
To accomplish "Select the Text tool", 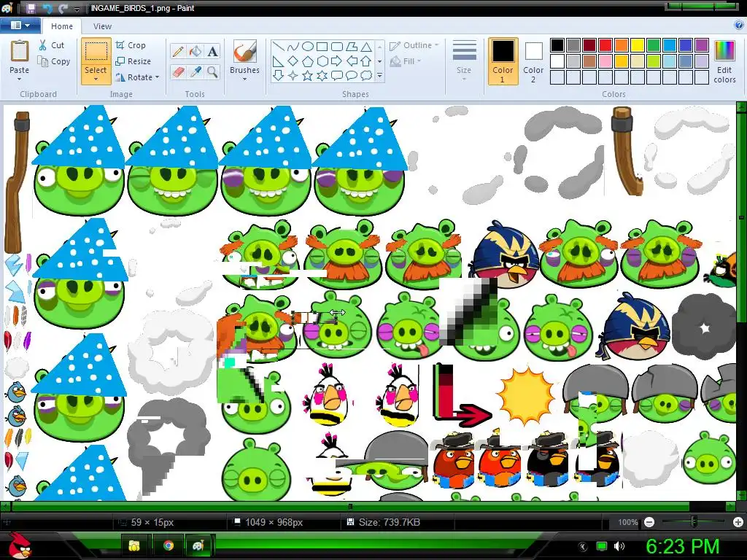I will click(x=212, y=52).
